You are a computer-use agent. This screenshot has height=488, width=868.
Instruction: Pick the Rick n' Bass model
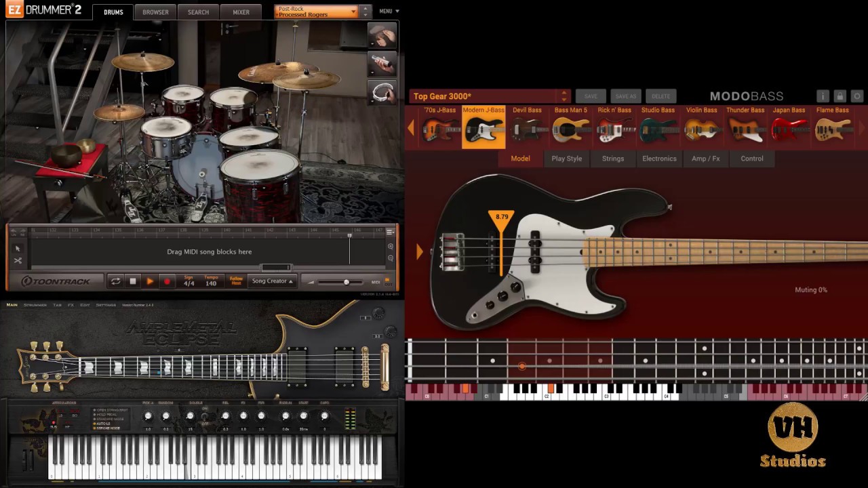coord(614,127)
